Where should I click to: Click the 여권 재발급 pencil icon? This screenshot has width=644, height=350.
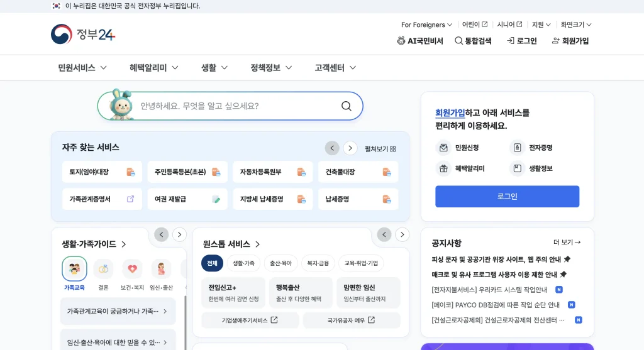[216, 199]
